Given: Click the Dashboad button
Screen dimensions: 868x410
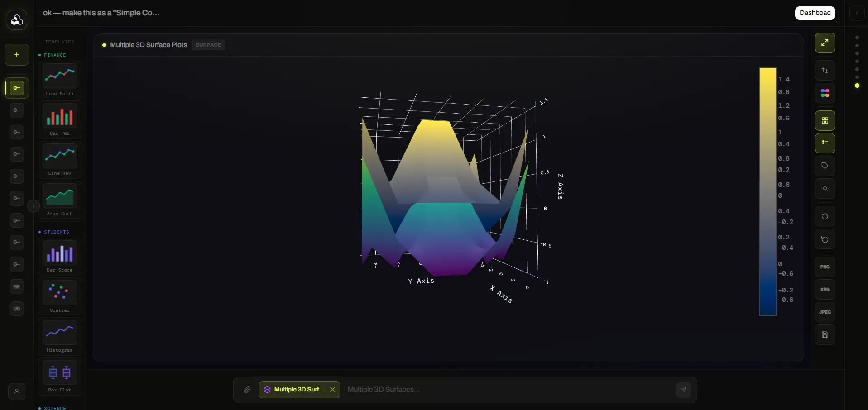Looking at the screenshot, I should (x=815, y=13).
